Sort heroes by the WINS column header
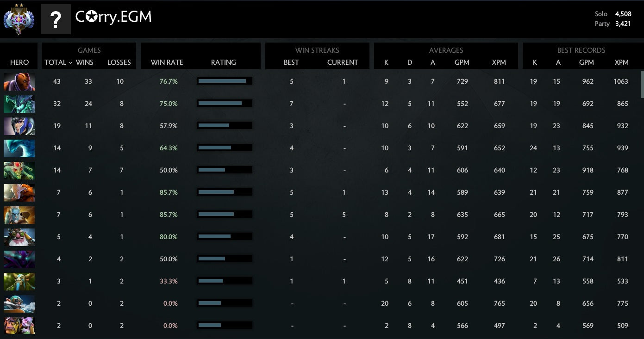Viewport: 644px width, 339px height. 85,62
